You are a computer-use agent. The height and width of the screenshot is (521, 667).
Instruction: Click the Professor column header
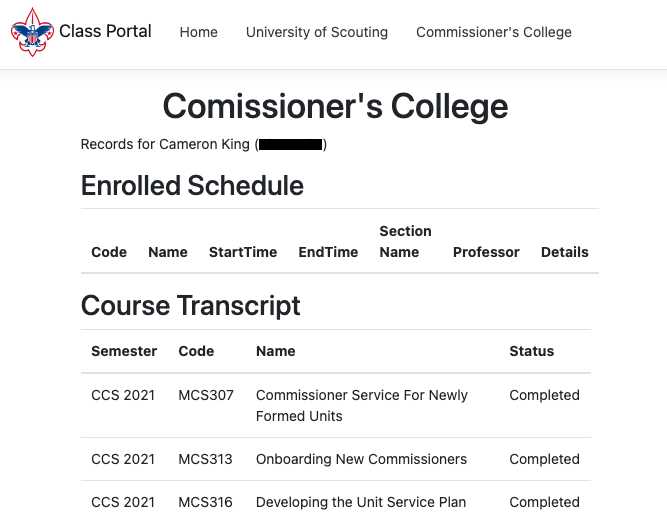click(486, 252)
